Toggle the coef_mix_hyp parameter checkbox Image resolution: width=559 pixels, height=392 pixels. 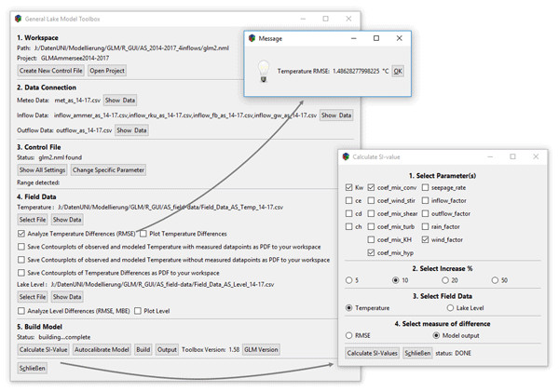coord(372,252)
